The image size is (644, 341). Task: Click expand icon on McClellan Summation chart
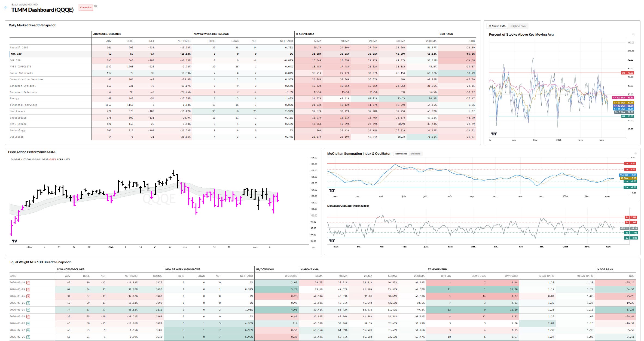click(636, 154)
